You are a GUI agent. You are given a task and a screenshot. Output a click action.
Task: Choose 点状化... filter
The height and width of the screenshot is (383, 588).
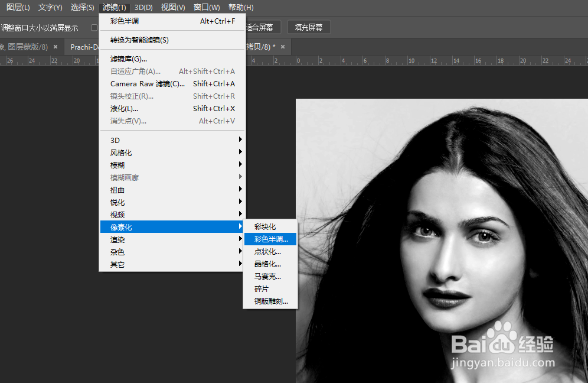[270, 252]
